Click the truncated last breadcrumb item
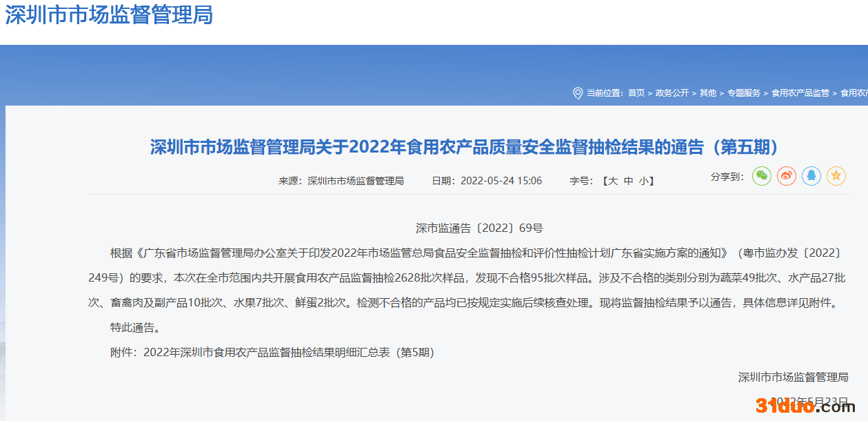This screenshot has width=868, height=421. click(x=854, y=93)
